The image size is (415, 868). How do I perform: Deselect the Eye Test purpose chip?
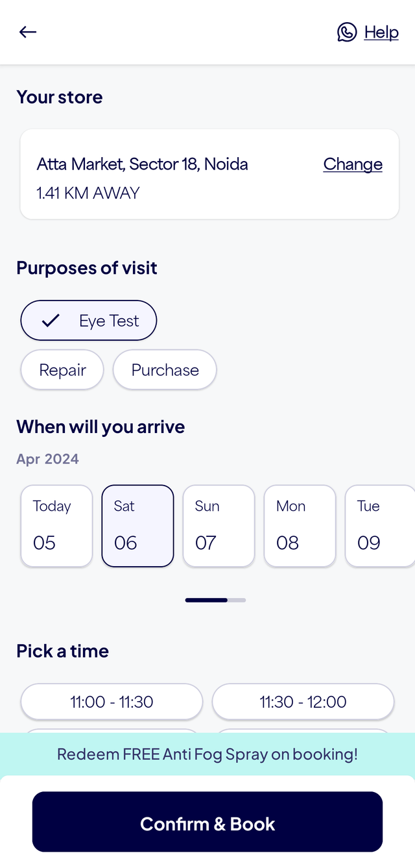click(89, 321)
